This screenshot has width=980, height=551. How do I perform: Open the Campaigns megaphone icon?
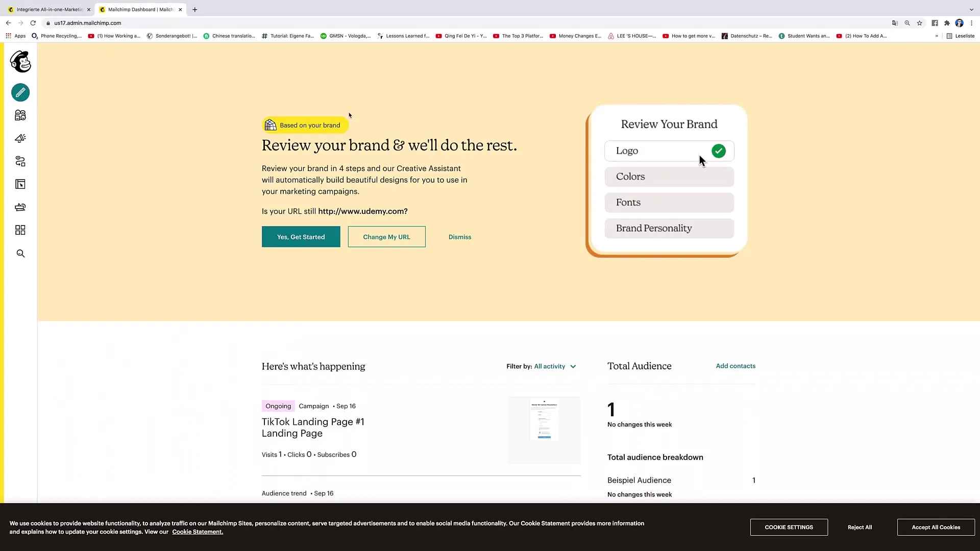(x=20, y=138)
